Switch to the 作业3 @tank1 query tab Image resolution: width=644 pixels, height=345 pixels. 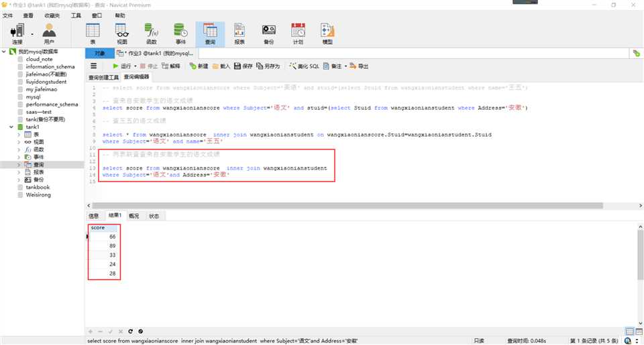click(x=156, y=54)
